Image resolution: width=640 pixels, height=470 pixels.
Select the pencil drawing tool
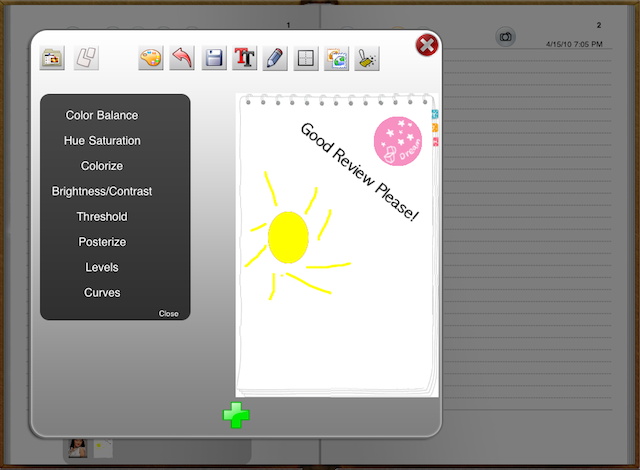275,58
